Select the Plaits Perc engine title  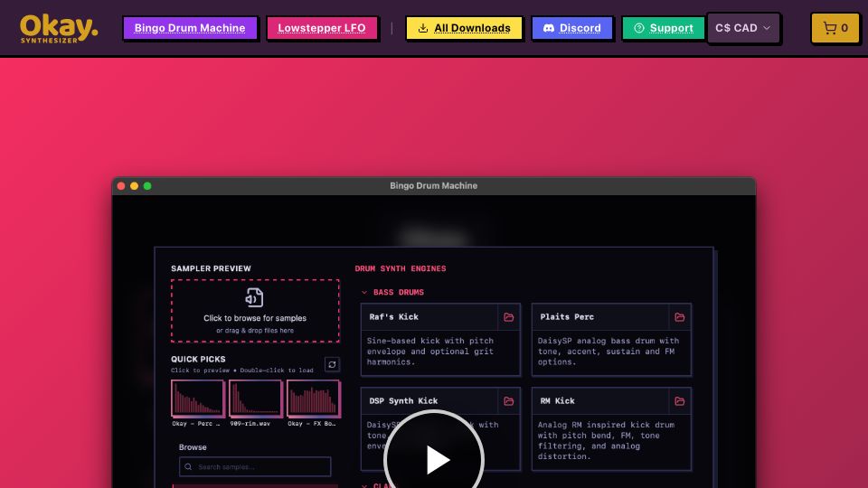coord(567,317)
